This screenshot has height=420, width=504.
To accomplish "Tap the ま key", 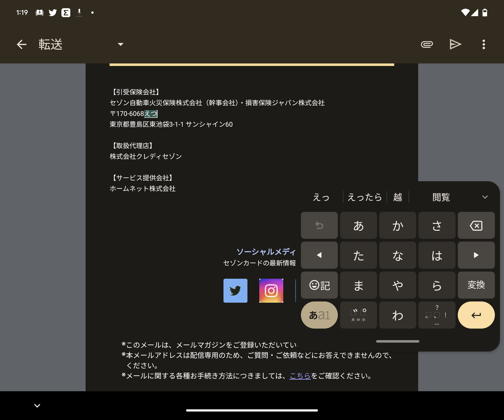I will [x=358, y=285].
